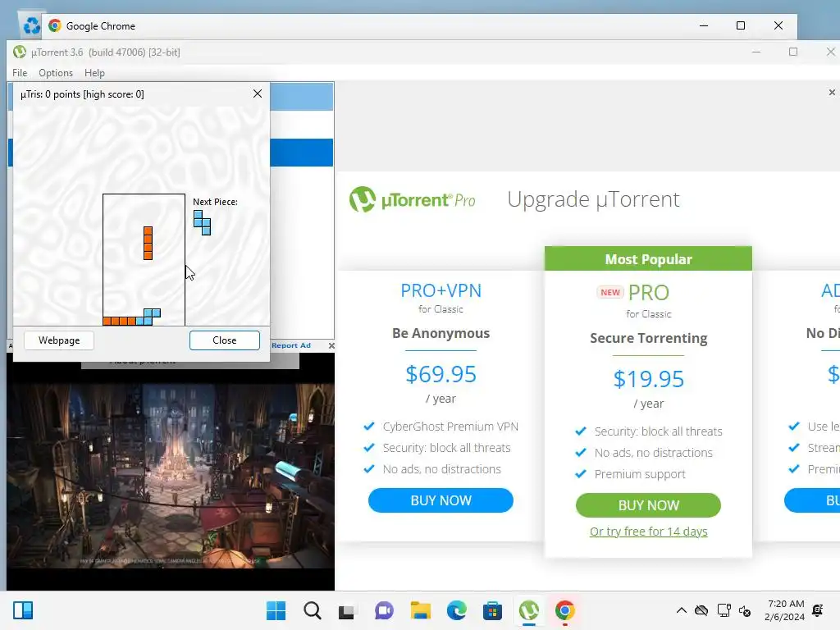This screenshot has height=630, width=840.
Task: Open the notification center icon
Action: point(818,610)
